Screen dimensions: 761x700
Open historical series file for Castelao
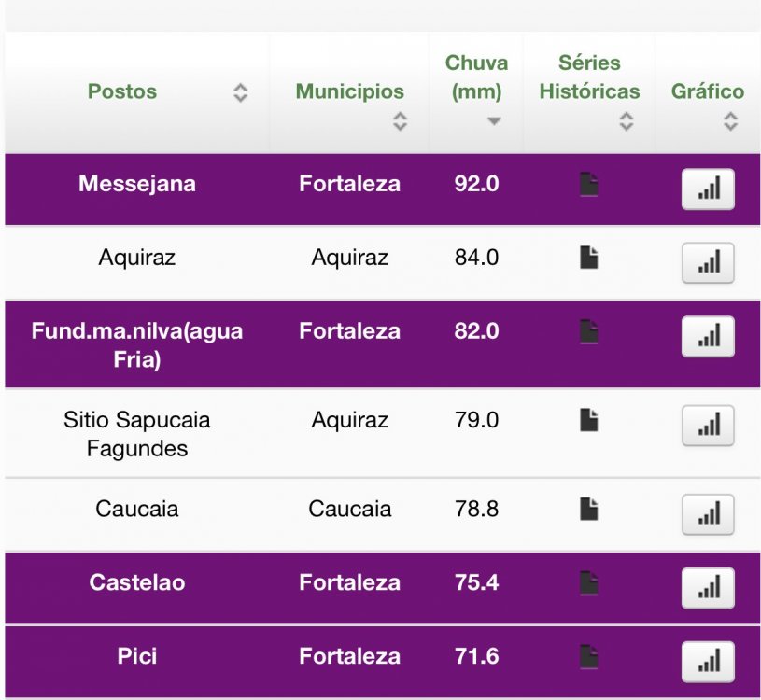(588, 583)
